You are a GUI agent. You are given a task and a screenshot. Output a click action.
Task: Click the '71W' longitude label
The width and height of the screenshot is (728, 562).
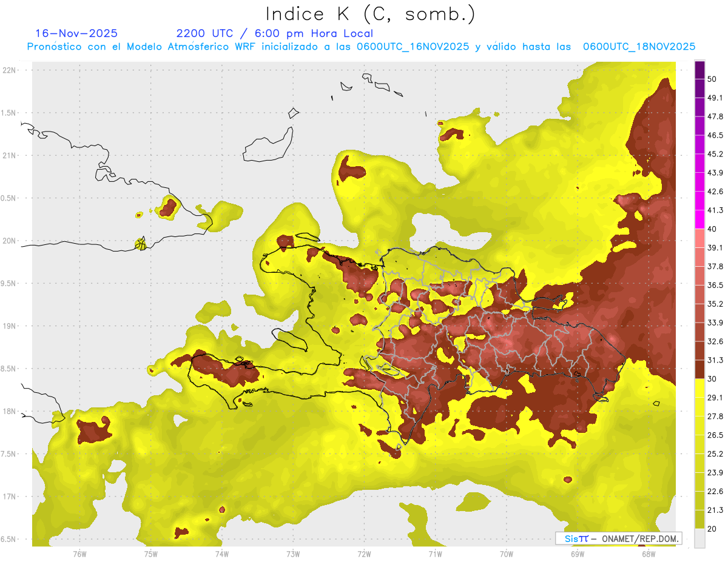tap(435, 554)
